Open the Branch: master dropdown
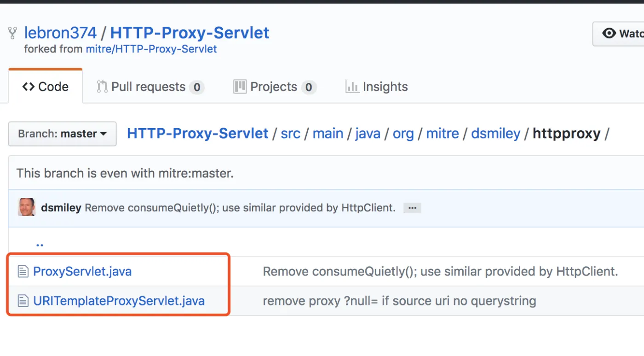Image resolution: width=644 pixels, height=356 pixels. point(62,134)
